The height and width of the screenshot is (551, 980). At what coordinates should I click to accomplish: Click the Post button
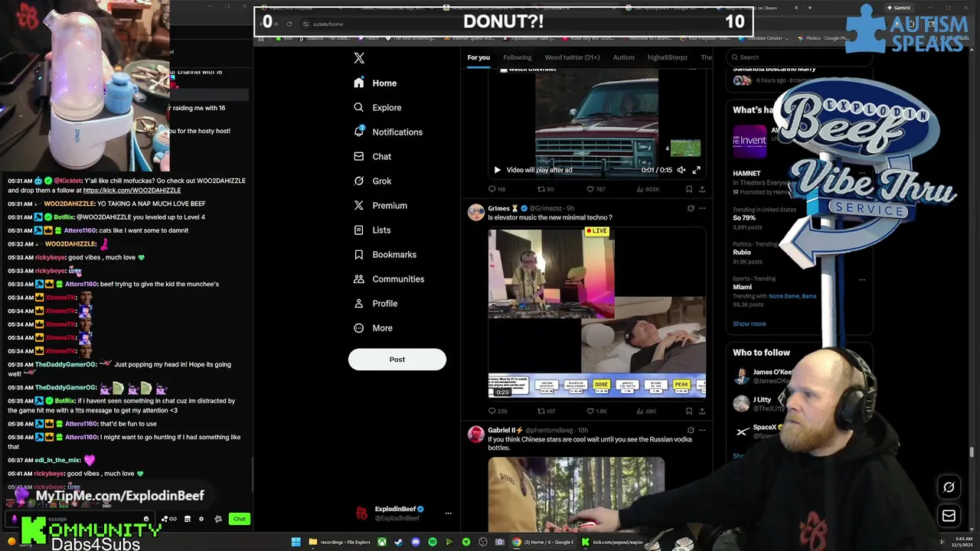(397, 359)
